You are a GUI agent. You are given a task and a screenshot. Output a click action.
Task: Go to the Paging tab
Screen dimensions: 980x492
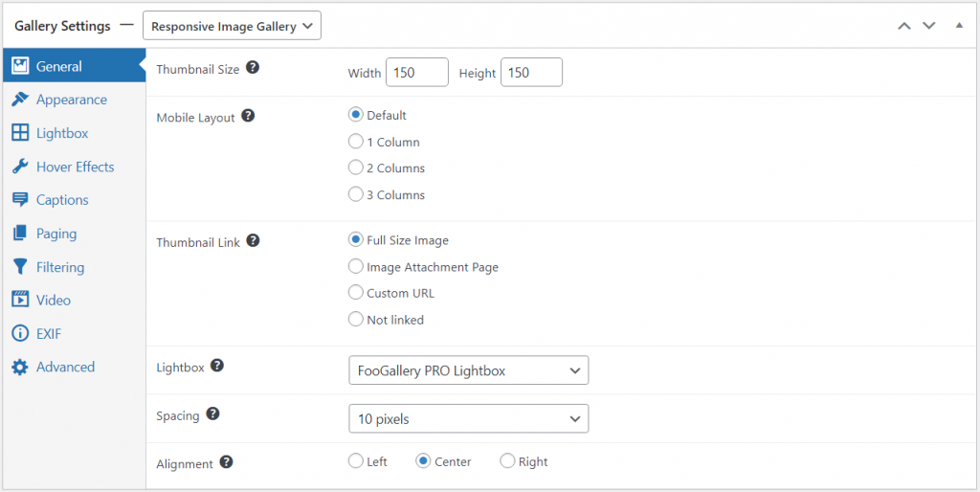(75, 234)
